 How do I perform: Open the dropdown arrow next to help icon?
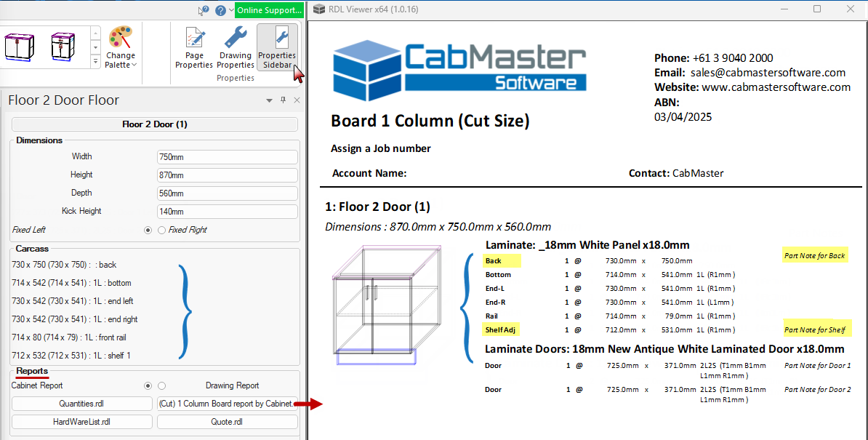pos(231,10)
